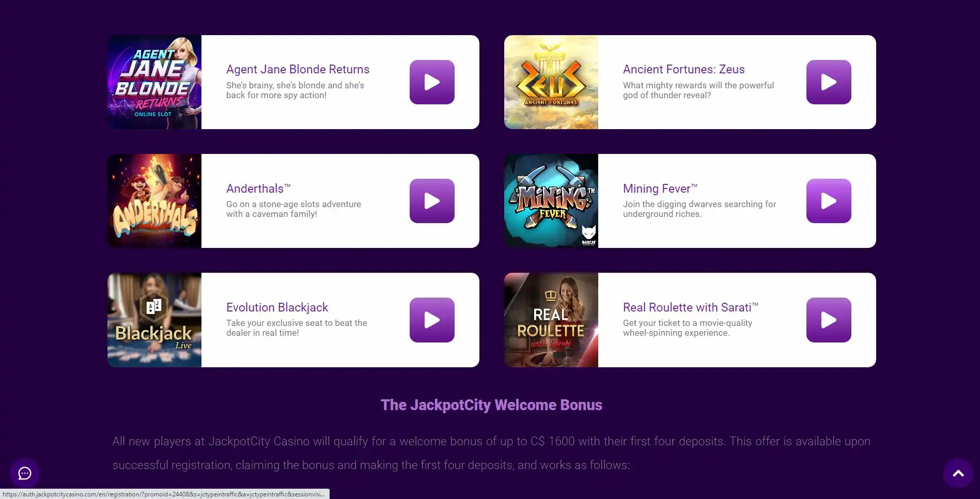The height and width of the screenshot is (499, 980).
Task: Click 'Go on a stone-age slots adventure' text
Action: click(x=293, y=209)
